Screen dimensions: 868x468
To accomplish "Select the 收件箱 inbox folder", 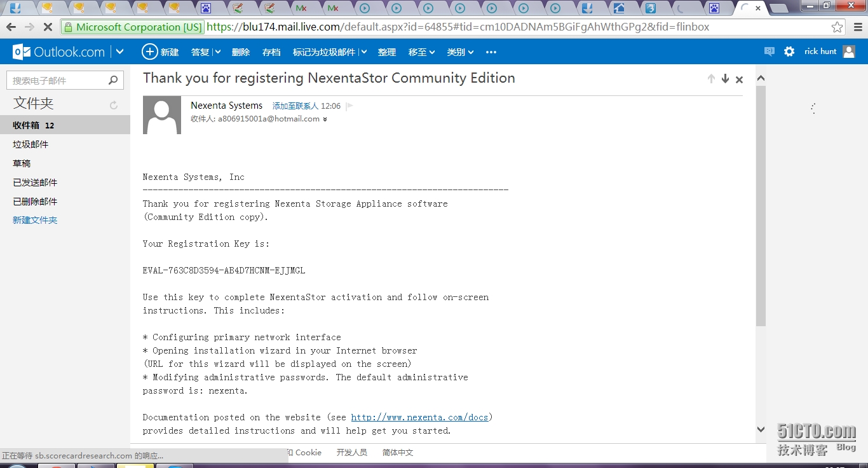I will click(65, 125).
